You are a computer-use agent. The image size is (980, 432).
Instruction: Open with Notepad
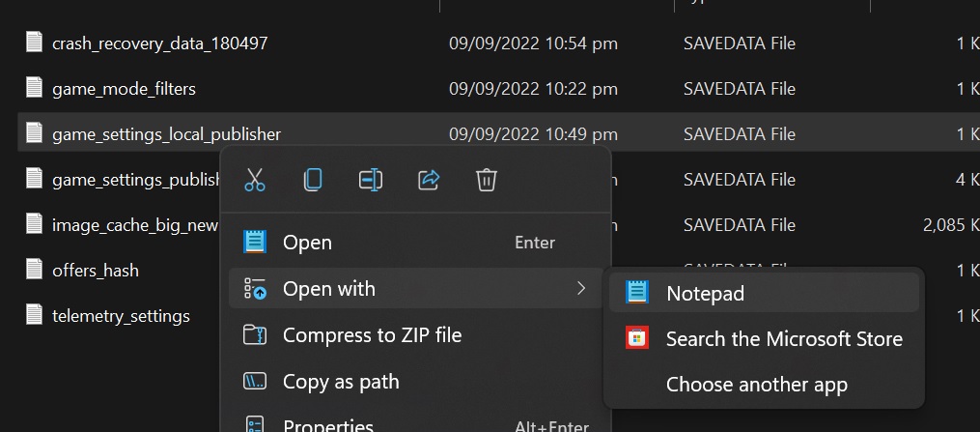705,293
